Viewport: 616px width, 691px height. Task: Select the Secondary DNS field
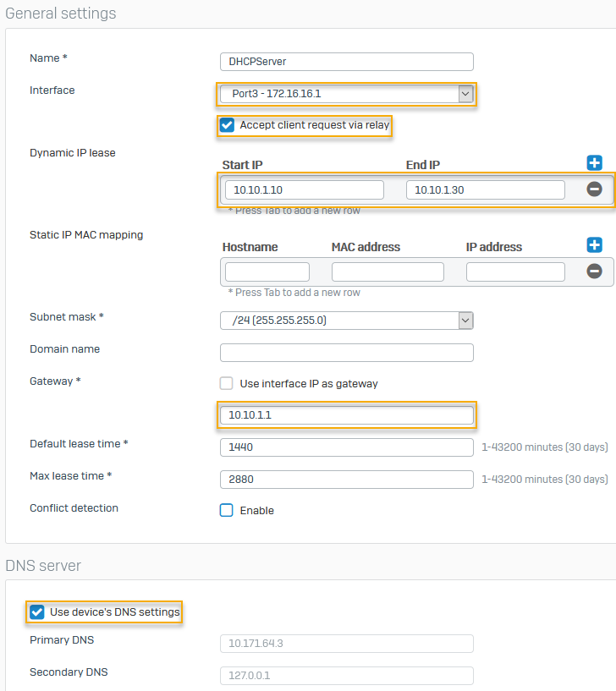[x=346, y=675]
